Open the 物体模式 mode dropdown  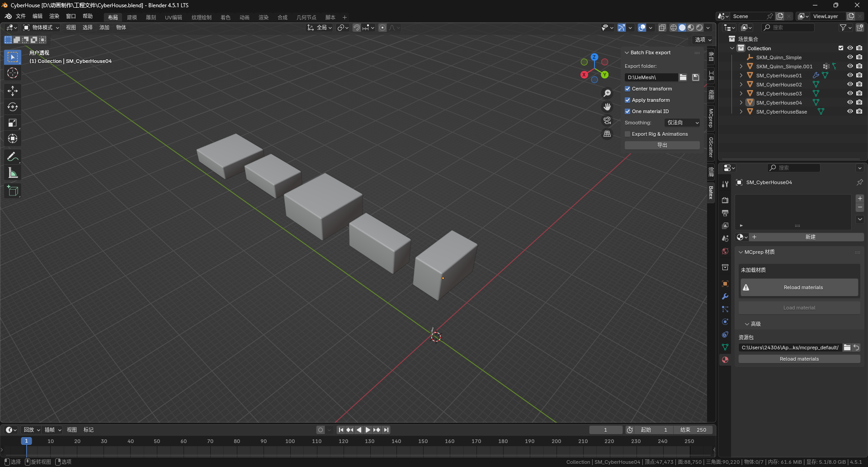click(42, 28)
